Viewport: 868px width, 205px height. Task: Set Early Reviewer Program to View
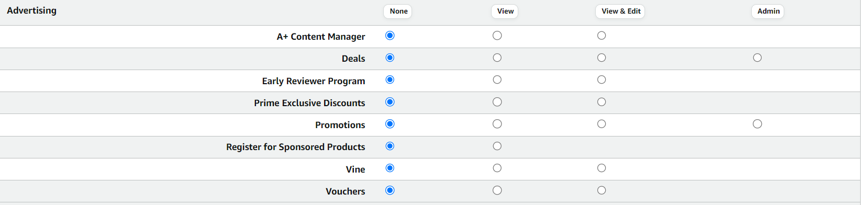click(x=497, y=79)
